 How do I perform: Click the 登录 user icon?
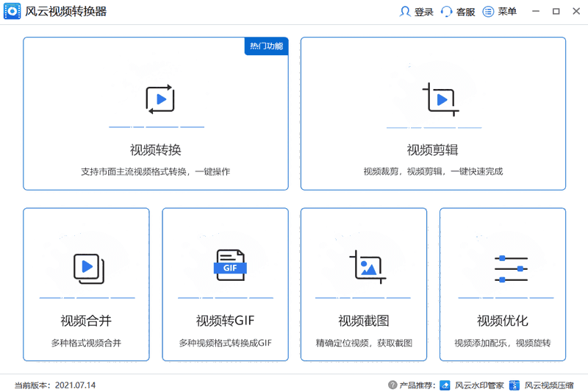tap(405, 12)
